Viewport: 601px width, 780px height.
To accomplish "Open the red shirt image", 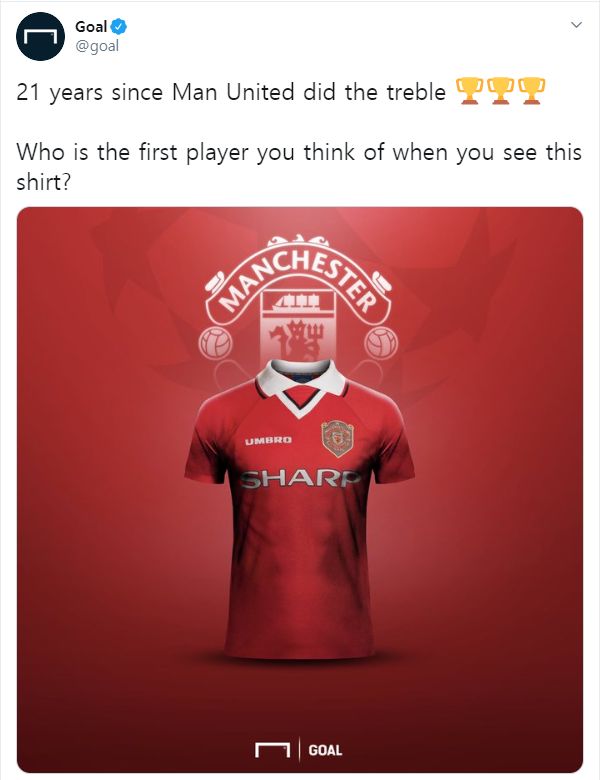I will (x=300, y=490).
